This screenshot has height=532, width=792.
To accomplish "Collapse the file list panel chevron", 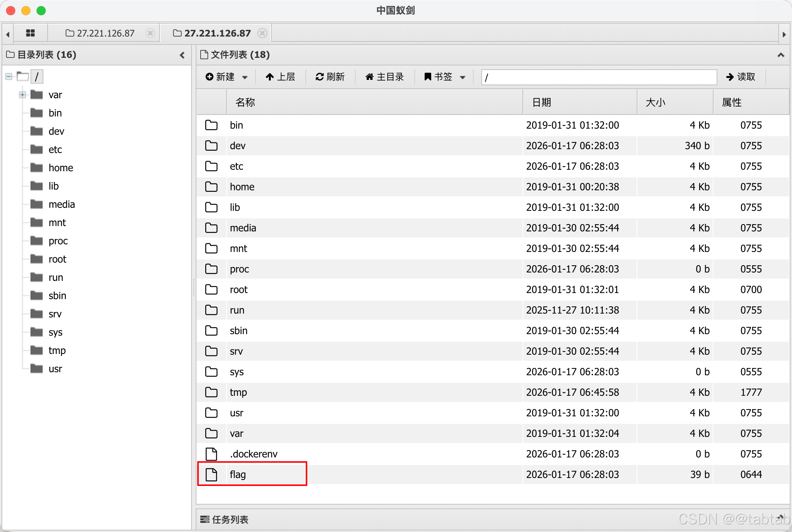I will (781, 55).
